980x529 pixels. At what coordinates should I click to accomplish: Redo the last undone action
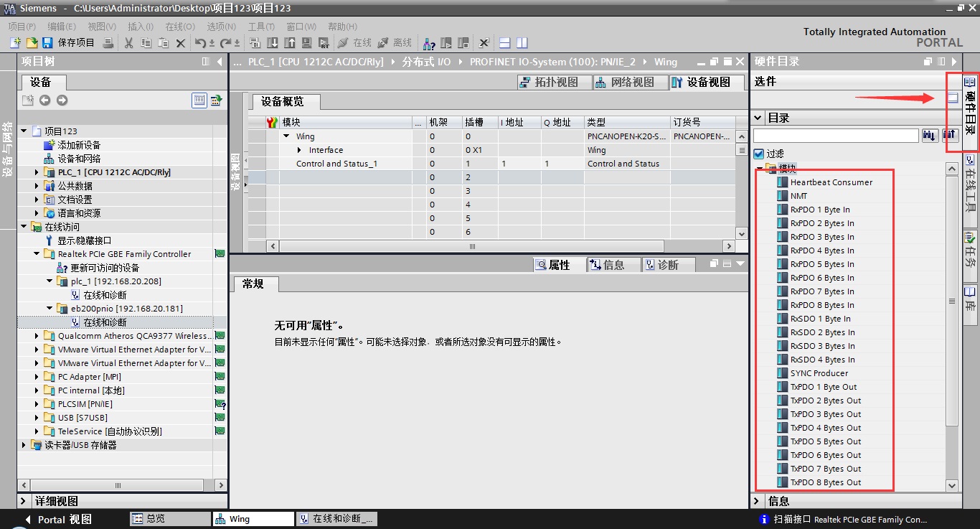point(225,43)
